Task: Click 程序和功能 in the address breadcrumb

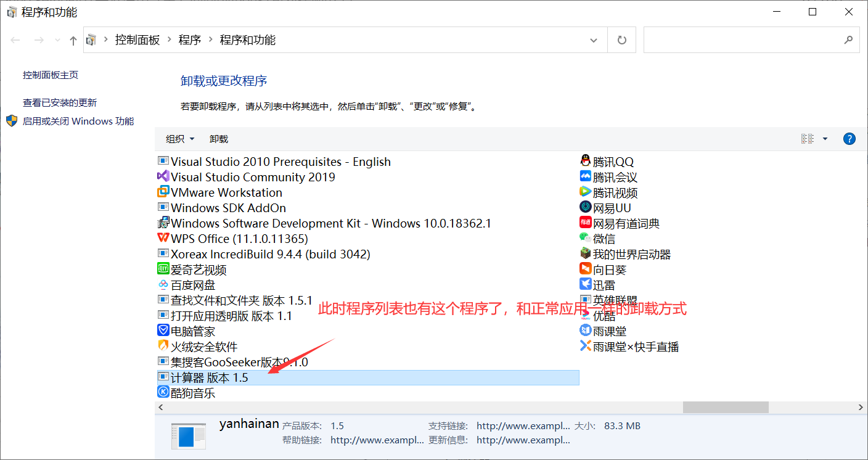Action: click(248, 40)
